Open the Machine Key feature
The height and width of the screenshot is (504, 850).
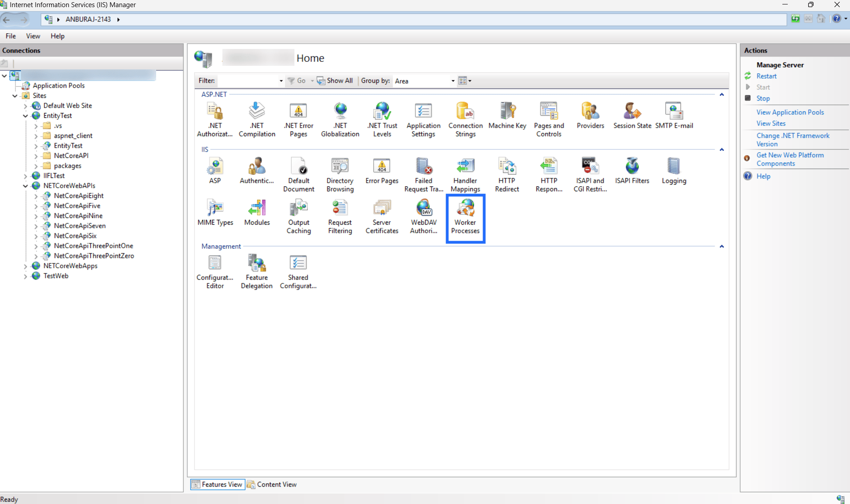pos(507,116)
